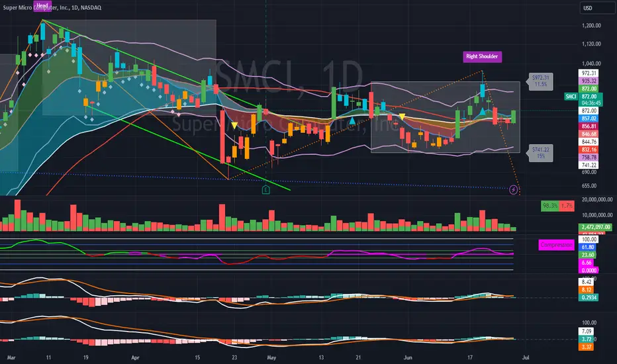This screenshot has height=364, width=617.
Task: Click the 'Mar' date on time axis
Action: (x=11, y=357)
